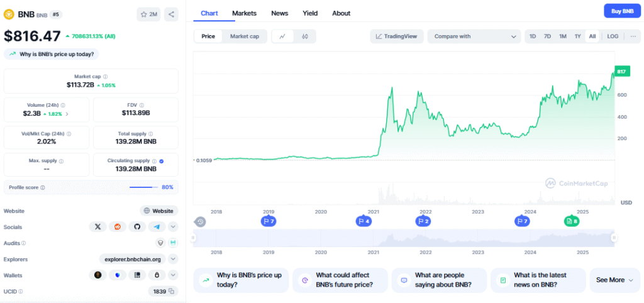The height and width of the screenshot is (303, 644).
Task: Switch to candlestick chart view icon
Action: (305, 36)
